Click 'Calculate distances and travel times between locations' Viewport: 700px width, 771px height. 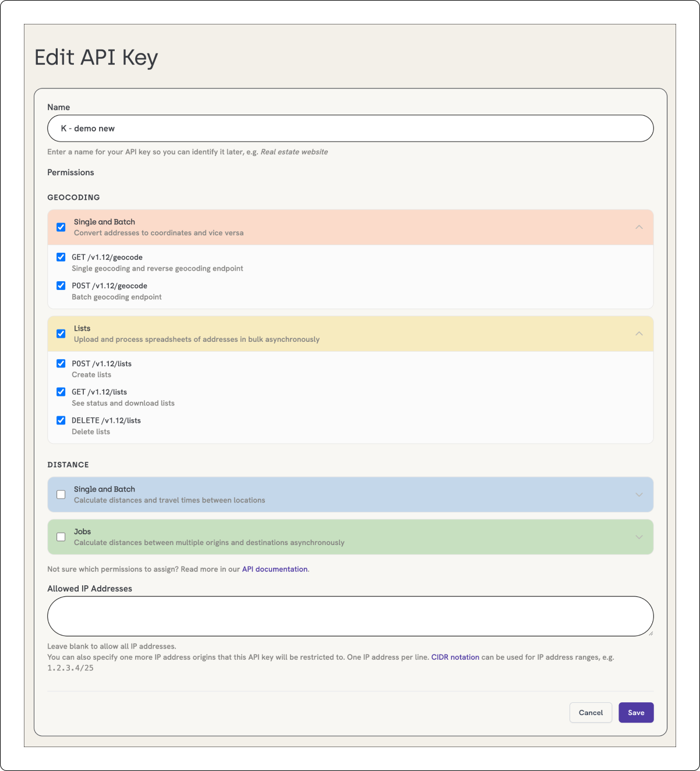point(169,500)
